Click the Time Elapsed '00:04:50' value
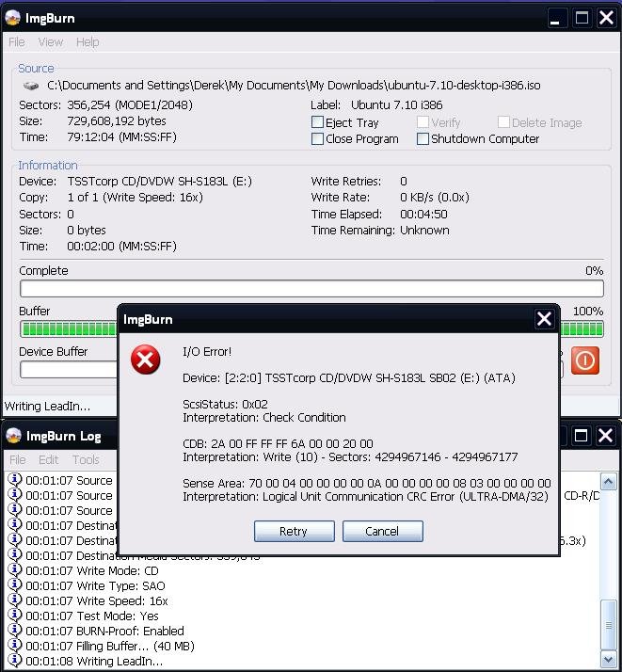 (423, 214)
